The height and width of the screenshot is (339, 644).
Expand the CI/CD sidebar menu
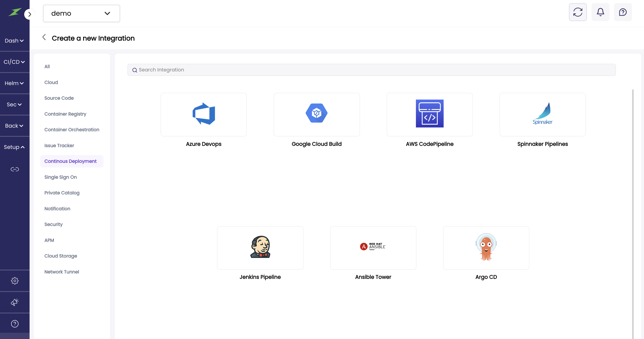tap(14, 62)
